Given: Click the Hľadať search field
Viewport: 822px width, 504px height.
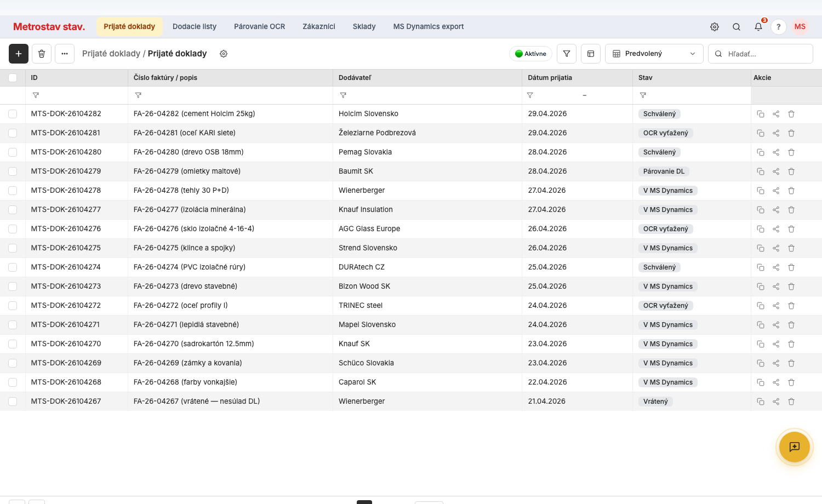Looking at the screenshot, I should [x=761, y=54].
